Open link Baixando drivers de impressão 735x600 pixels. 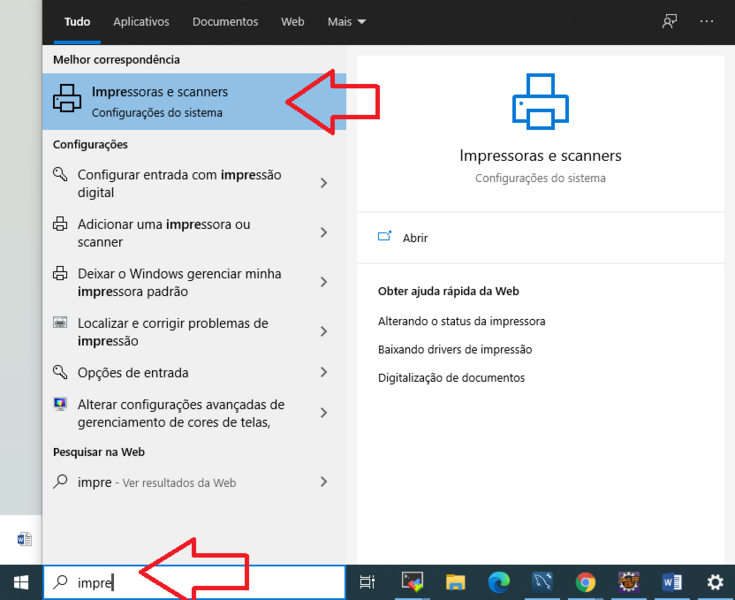(455, 349)
